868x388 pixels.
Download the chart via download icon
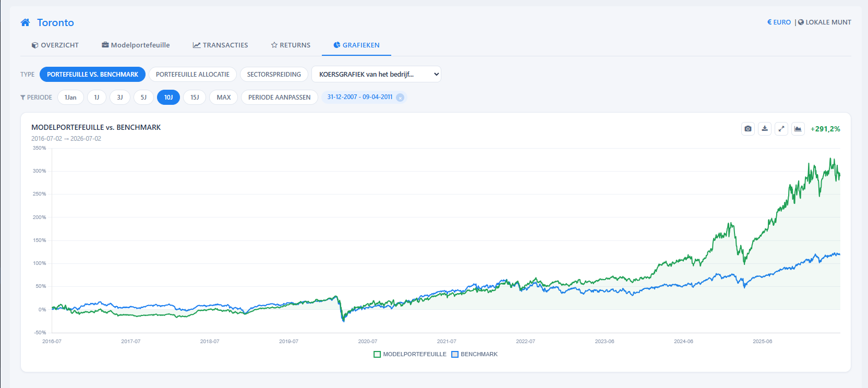click(765, 129)
